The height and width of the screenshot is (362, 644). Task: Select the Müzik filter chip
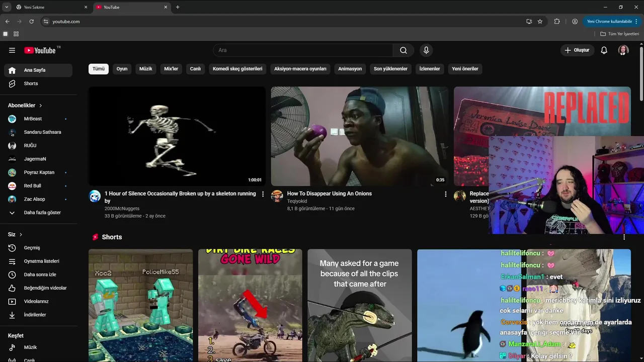(146, 69)
